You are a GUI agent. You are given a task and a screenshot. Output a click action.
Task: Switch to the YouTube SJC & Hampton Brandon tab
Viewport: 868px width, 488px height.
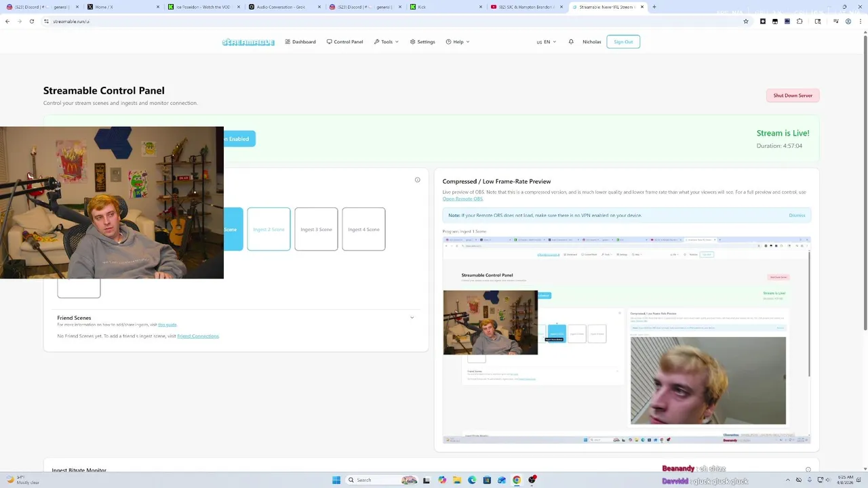[x=526, y=7]
